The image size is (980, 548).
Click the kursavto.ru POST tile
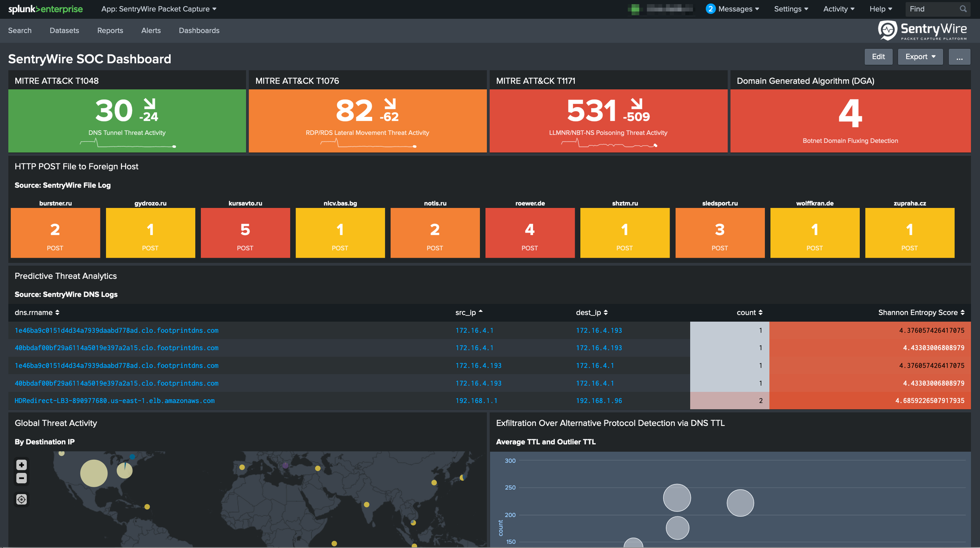coord(245,233)
